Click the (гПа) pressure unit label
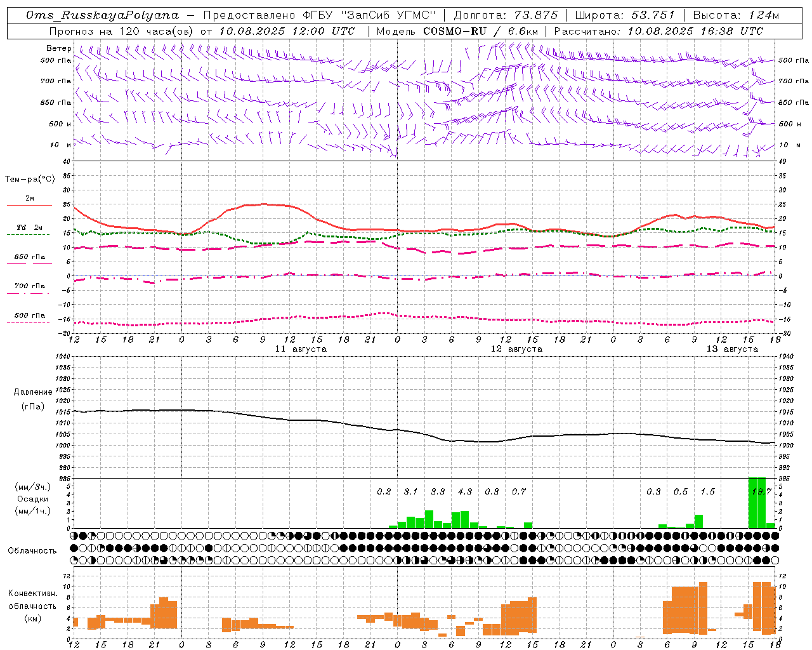 click(32, 407)
